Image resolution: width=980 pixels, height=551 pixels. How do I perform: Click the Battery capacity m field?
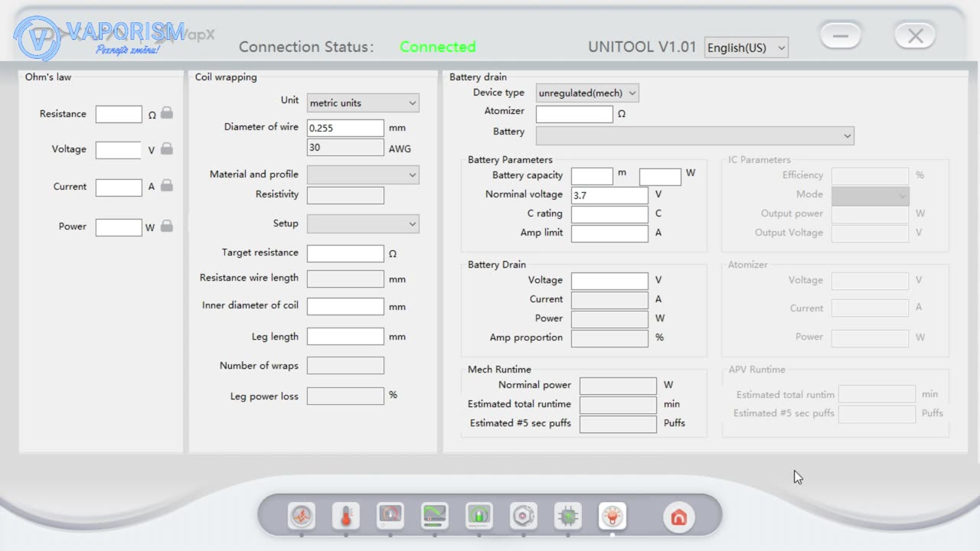coord(592,176)
